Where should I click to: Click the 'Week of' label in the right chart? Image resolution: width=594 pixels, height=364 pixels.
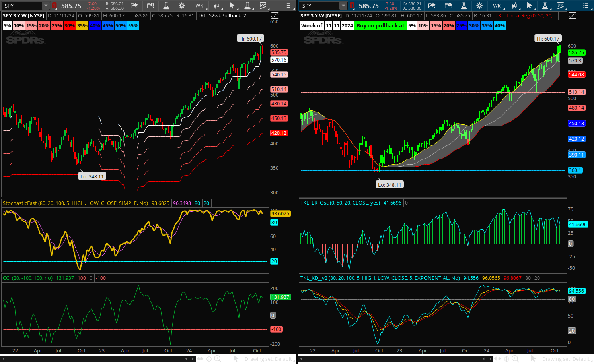312,25
